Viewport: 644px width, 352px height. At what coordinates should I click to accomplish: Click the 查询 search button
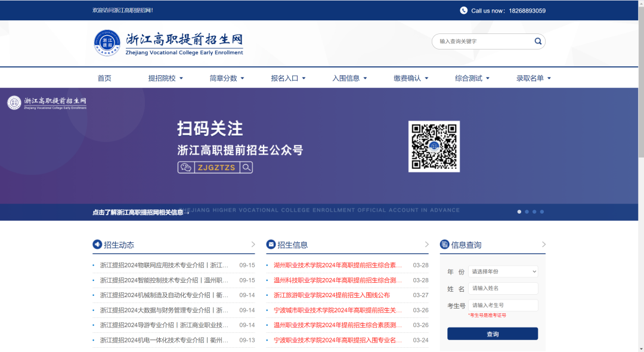(493, 334)
